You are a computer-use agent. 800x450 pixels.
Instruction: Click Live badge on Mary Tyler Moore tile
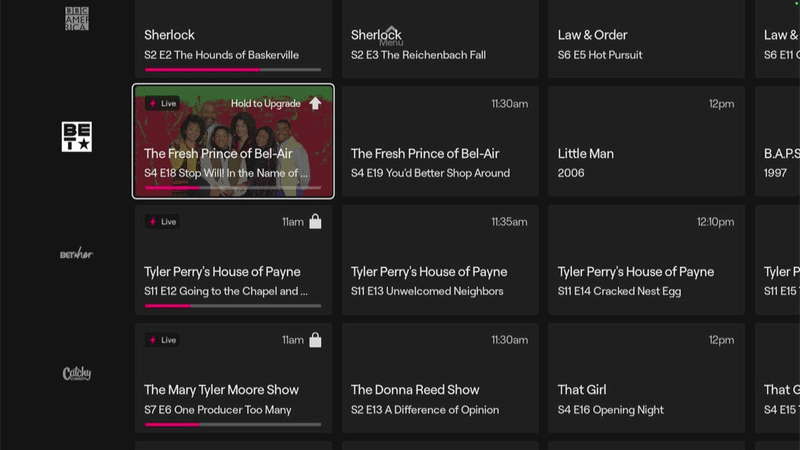click(x=162, y=340)
